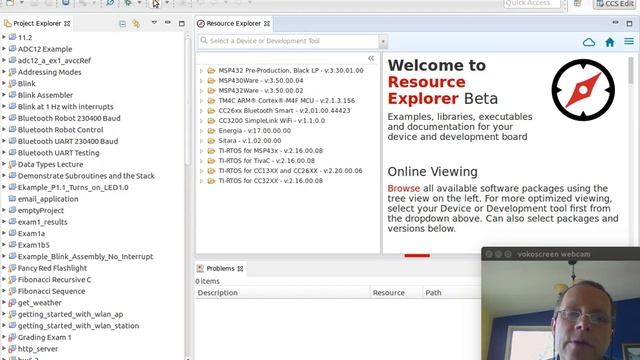Select Ekample_P1.1_Turns_on_LED1.0 project
This screenshot has width=640, height=360.
click(73, 187)
